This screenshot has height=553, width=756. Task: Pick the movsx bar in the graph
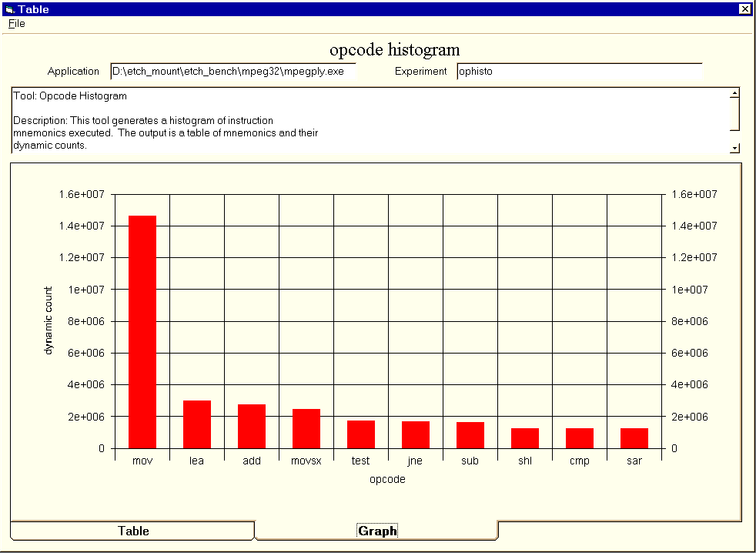pyautogui.click(x=306, y=428)
